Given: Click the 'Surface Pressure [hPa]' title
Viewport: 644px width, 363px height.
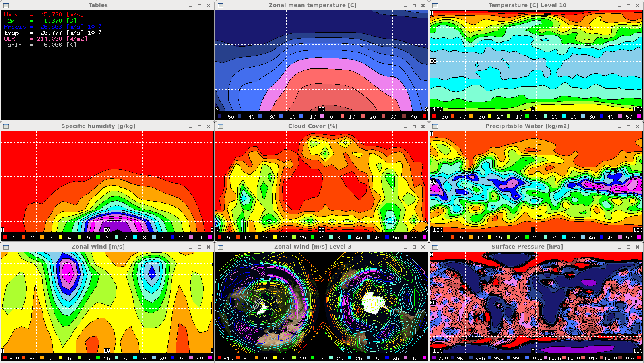Looking at the screenshot, I should 527,247.
